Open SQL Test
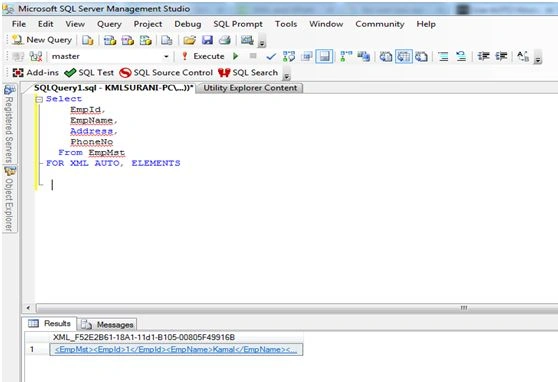 pyautogui.click(x=89, y=73)
